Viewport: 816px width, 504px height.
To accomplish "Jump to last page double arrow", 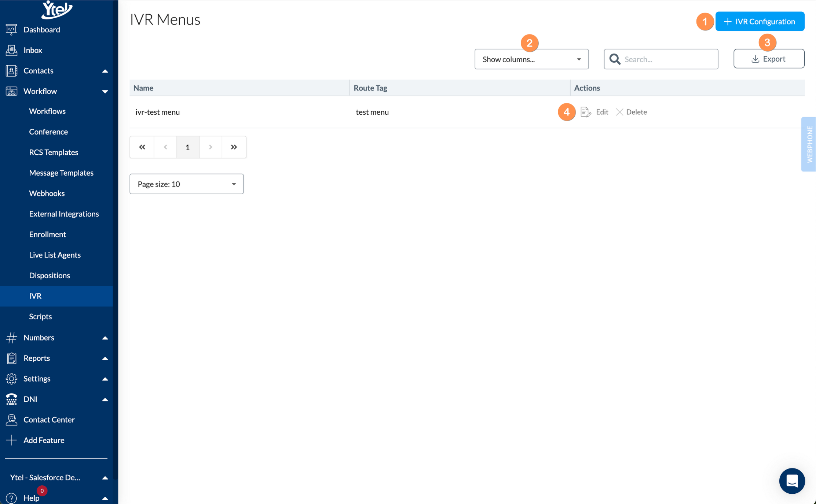I will click(234, 147).
